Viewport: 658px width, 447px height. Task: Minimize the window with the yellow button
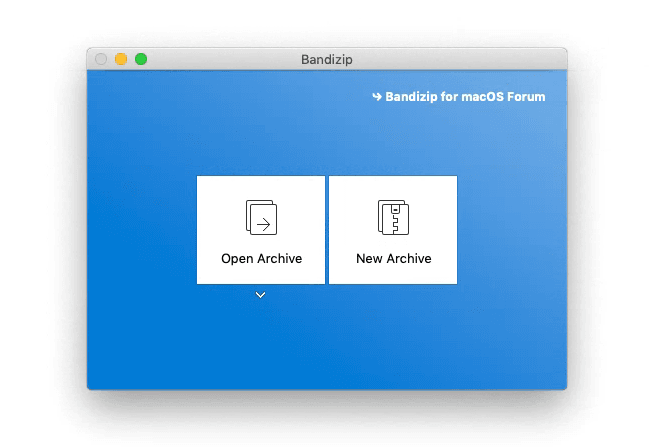pyautogui.click(x=121, y=59)
